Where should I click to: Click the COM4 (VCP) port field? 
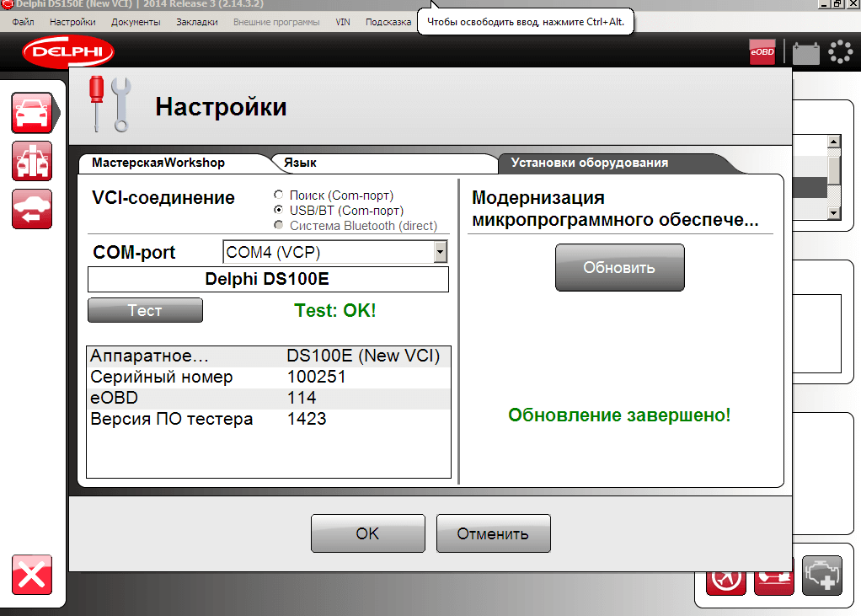[334, 252]
